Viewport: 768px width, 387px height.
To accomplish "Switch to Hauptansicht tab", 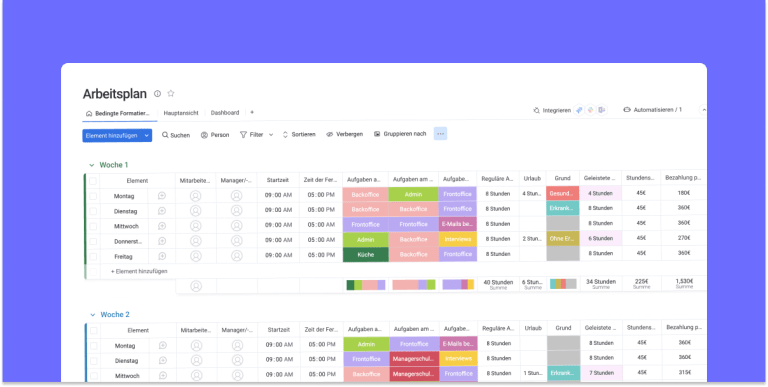I will [x=181, y=113].
